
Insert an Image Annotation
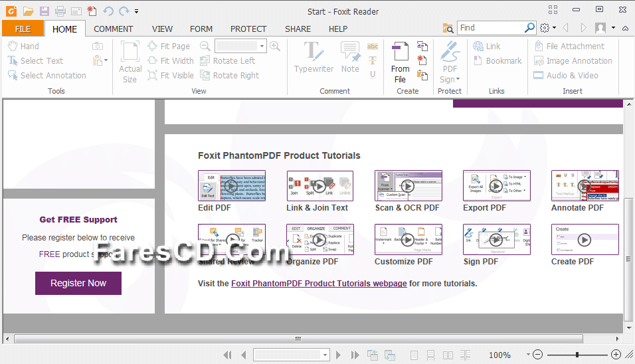[573, 60]
